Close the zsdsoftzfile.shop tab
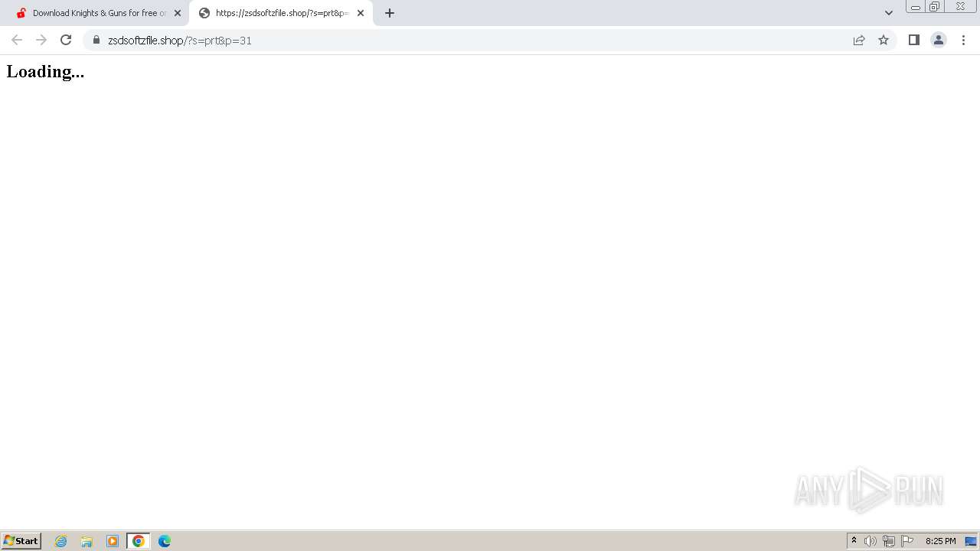Image resolution: width=980 pixels, height=551 pixels. point(361,13)
